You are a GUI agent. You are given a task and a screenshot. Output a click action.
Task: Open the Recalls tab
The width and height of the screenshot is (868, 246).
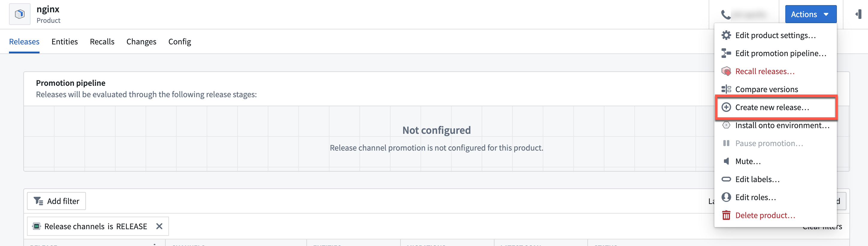click(x=102, y=42)
